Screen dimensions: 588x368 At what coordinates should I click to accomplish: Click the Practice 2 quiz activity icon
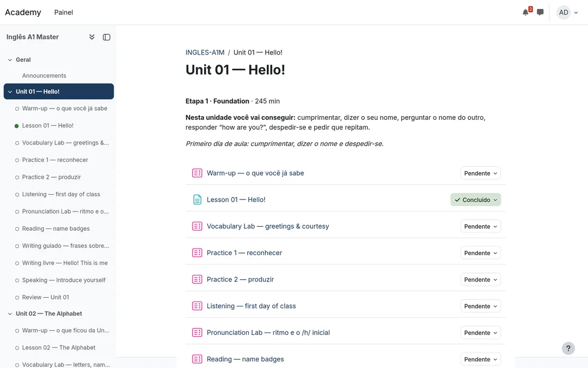(x=197, y=279)
